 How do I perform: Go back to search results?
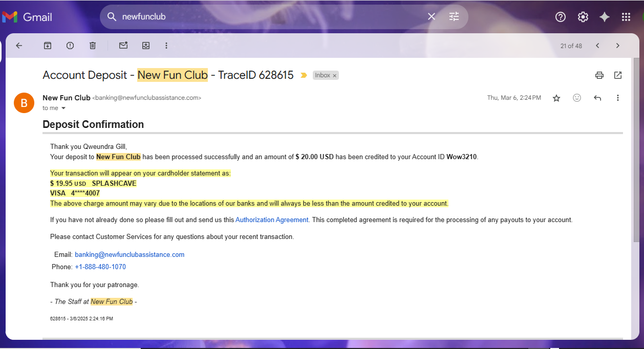click(19, 46)
